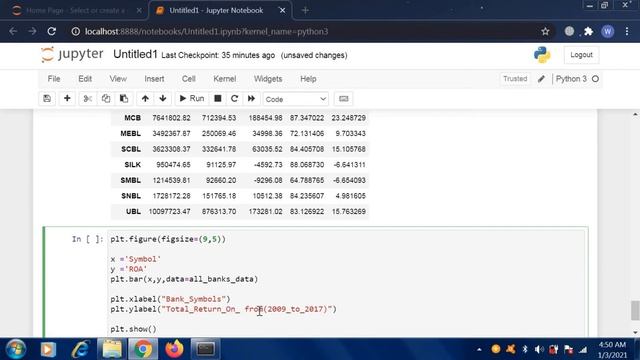Screen dimensions: 640x360
Task: Go forward in browser history
Action: (32, 31)
